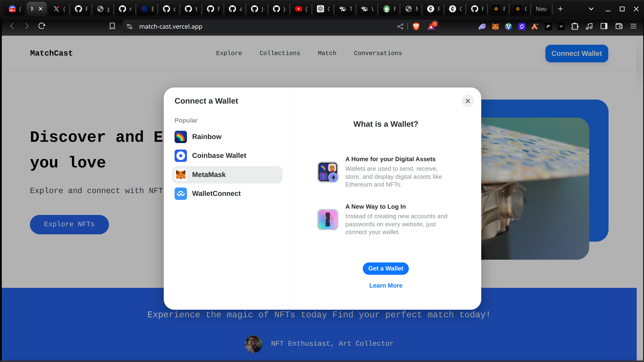Bookmark this page in the toolbar

112,26
